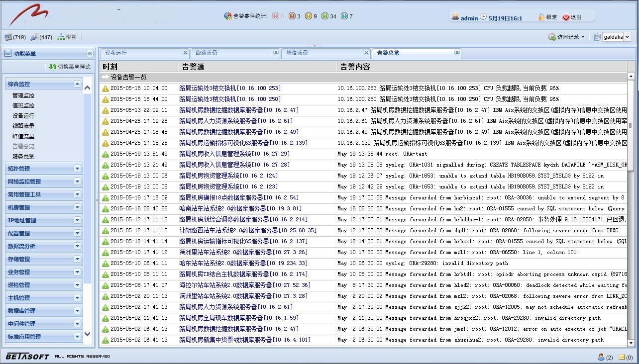Collapse the 综合监控 menu section
The height and width of the screenshot is (364, 639).
click(x=77, y=84)
